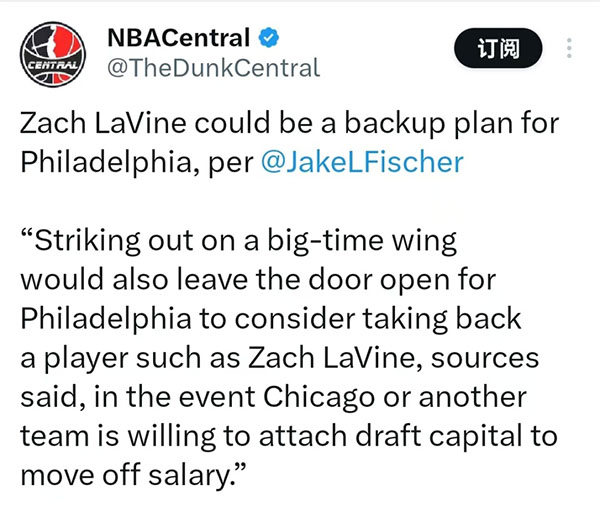Open the NBACentral basketball logo avatar
The image size is (600, 522).
click(53, 54)
